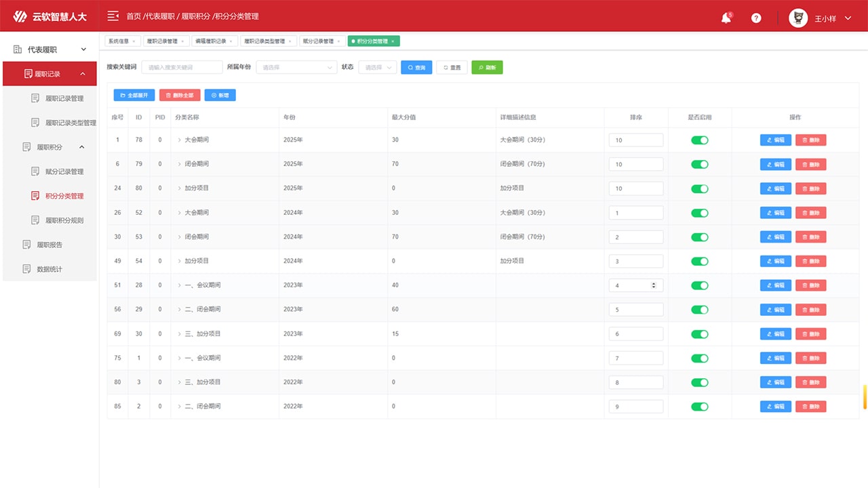Click the 搜索关键词 input field
The width and height of the screenshot is (868, 488).
point(181,68)
